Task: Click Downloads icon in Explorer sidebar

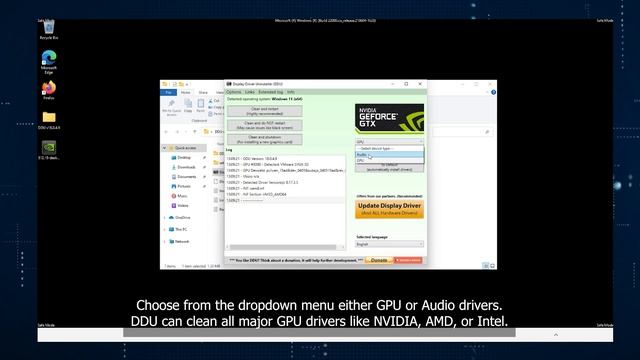Action: [174, 167]
